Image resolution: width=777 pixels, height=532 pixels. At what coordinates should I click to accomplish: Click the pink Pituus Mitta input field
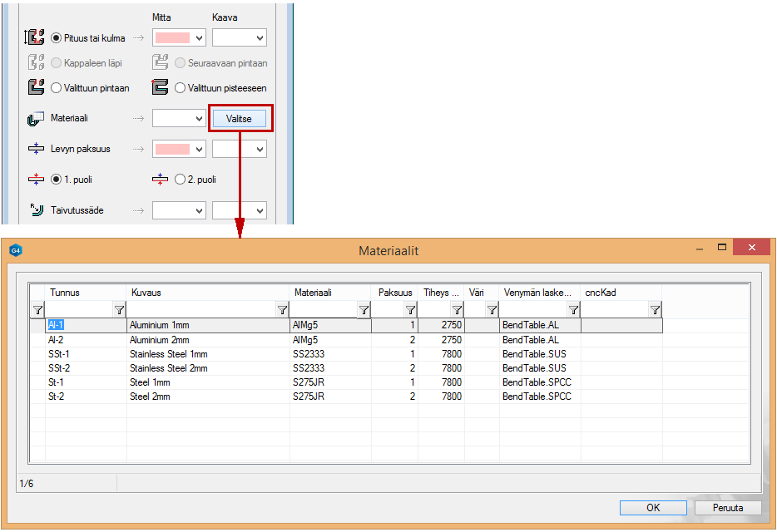(x=173, y=37)
